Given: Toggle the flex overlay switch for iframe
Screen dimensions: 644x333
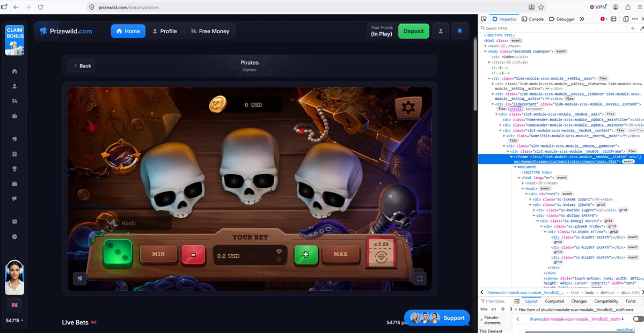Looking at the screenshot, I should point(638,319).
